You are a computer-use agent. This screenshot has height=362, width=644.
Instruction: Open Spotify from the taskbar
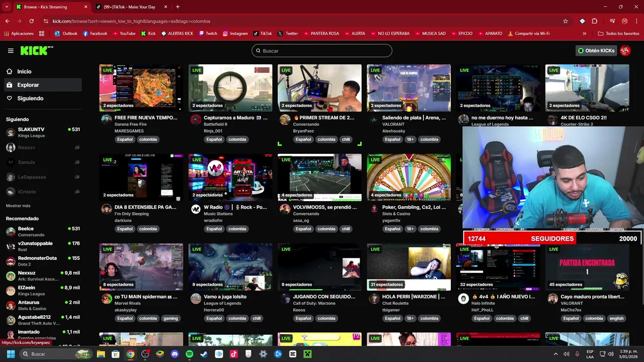[x=189, y=354]
